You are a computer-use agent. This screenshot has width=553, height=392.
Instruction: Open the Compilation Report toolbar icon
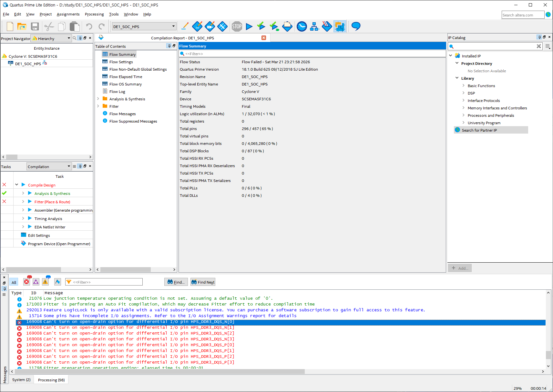[287, 26]
